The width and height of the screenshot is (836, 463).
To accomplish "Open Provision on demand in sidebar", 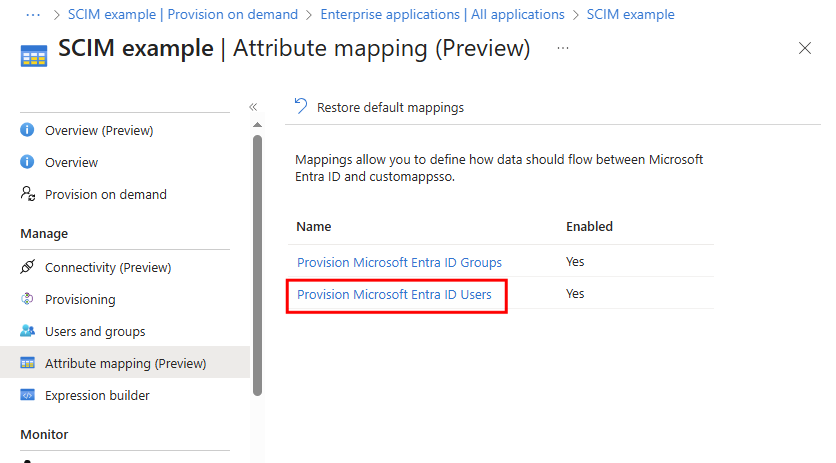I will (x=106, y=195).
